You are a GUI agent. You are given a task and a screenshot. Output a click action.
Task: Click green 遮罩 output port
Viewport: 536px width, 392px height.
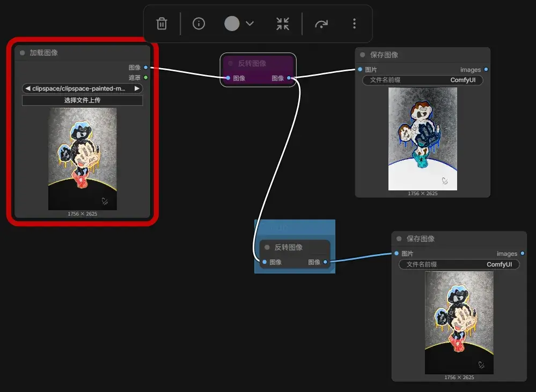click(x=146, y=78)
